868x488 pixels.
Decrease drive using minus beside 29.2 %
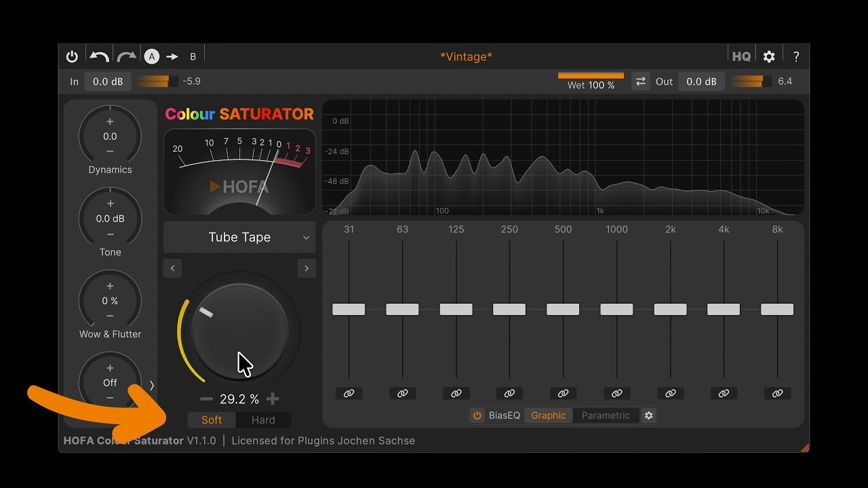(206, 399)
